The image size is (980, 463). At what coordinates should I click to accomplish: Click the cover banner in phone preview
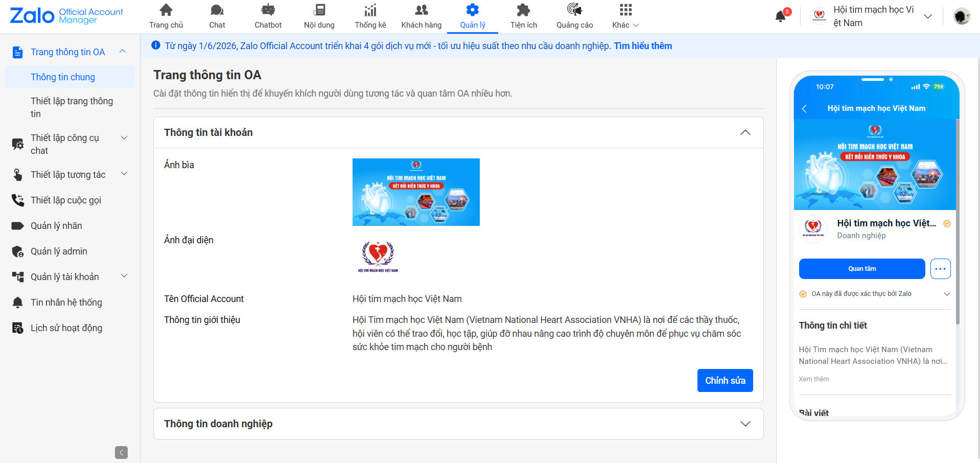875,165
